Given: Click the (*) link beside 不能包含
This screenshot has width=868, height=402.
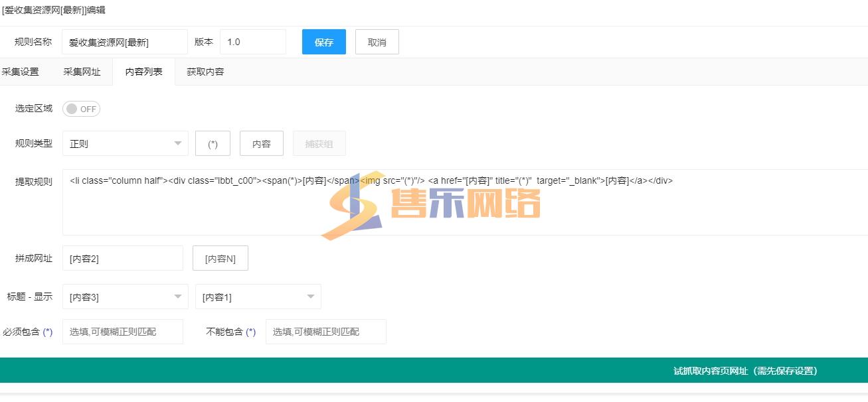Looking at the screenshot, I should click(x=251, y=332).
